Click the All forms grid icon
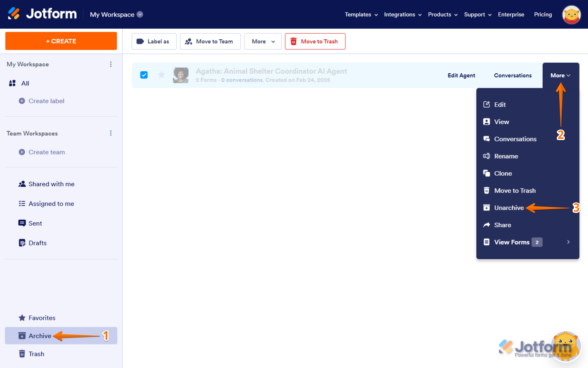 pyautogui.click(x=12, y=83)
